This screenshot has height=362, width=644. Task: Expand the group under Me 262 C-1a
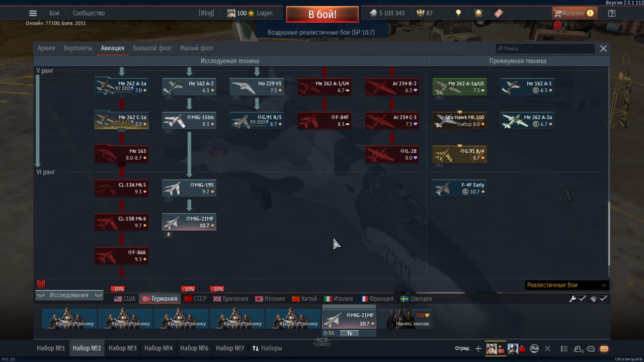[x=121, y=130]
